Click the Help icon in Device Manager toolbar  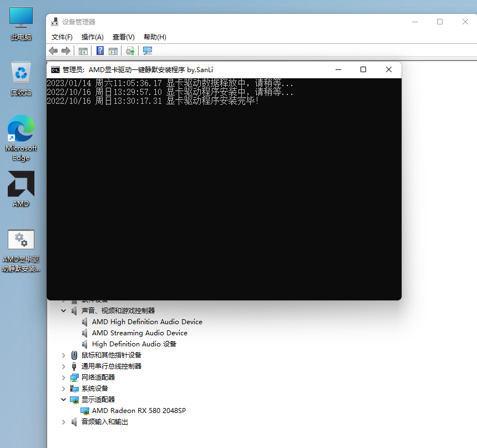100,51
